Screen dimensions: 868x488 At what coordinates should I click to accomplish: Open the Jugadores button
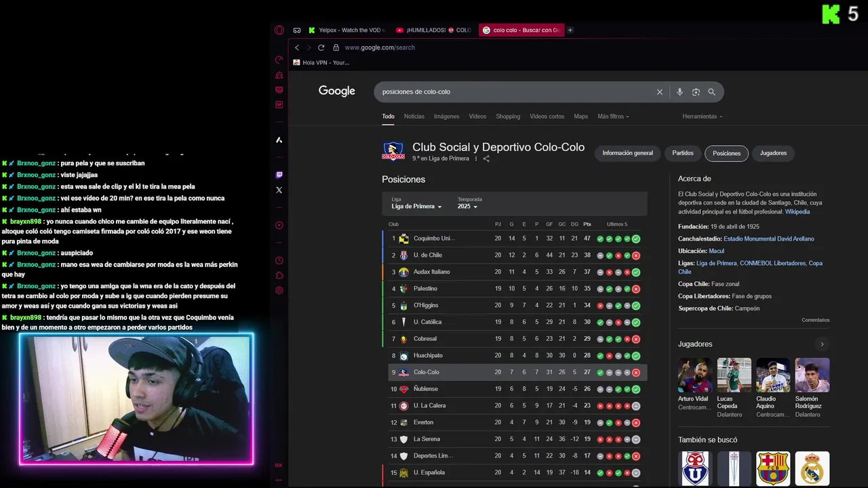click(x=773, y=153)
